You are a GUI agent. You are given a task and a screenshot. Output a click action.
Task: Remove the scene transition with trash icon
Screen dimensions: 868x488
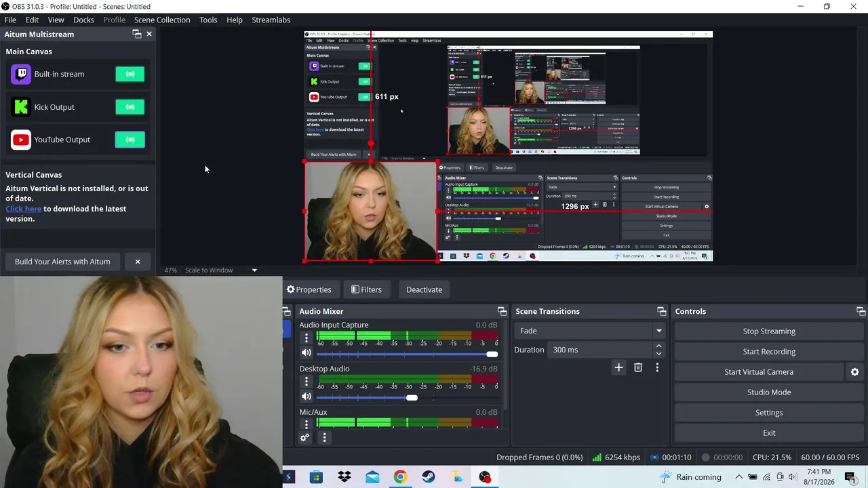(x=638, y=367)
